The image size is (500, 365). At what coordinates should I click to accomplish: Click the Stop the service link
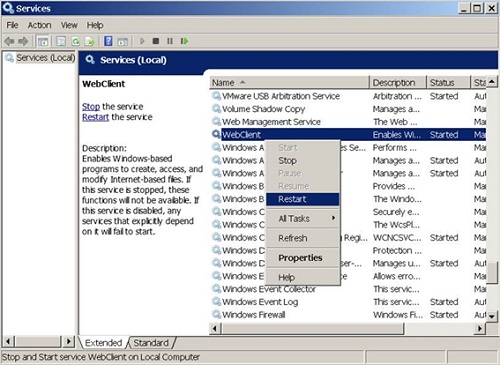tap(91, 107)
